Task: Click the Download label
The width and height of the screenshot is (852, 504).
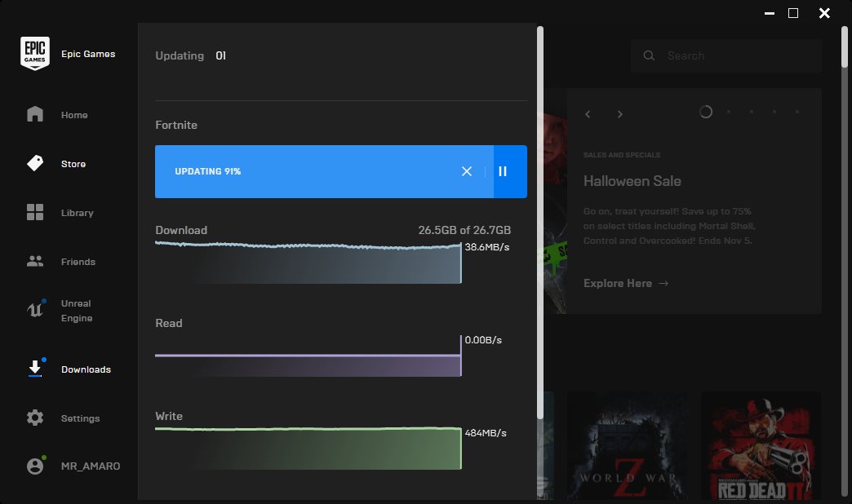Action: pyautogui.click(x=181, y=230)
